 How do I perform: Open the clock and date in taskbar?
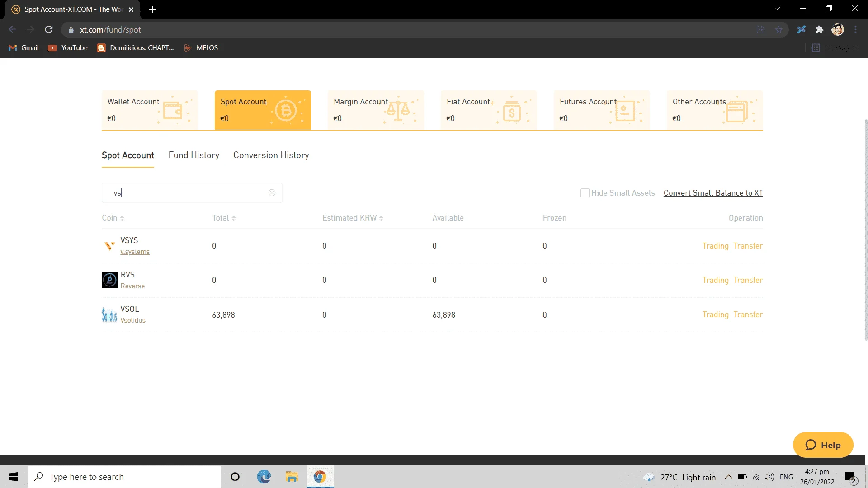(817, 477)
